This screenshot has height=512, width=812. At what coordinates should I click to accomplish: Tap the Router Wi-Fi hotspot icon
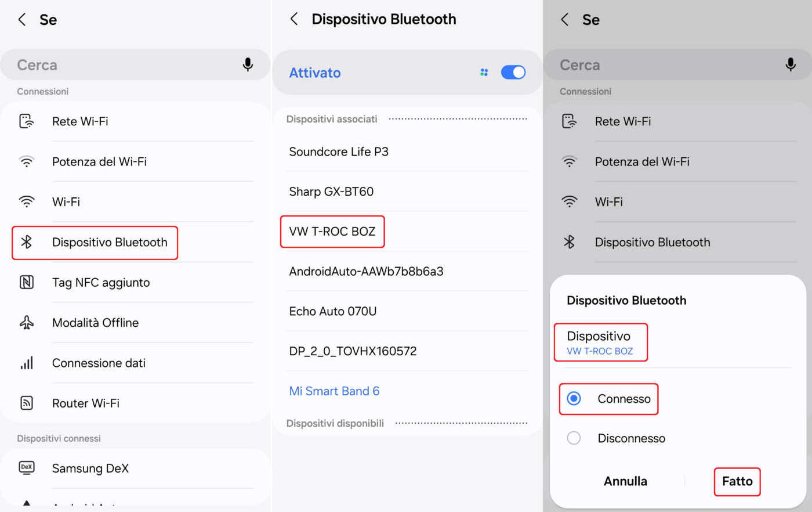coord(27,403)
